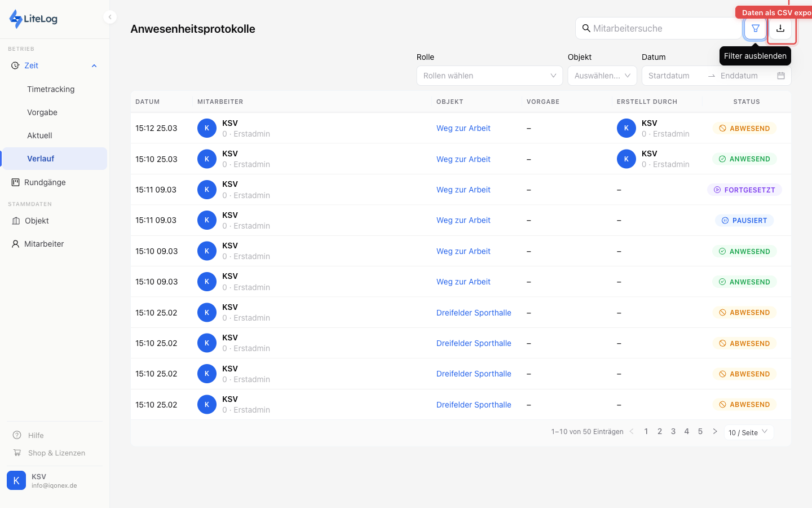Viewport: 812px width, 508px height.
Task: Click the Hilfe question mark icon
Action: pos(17,435)
